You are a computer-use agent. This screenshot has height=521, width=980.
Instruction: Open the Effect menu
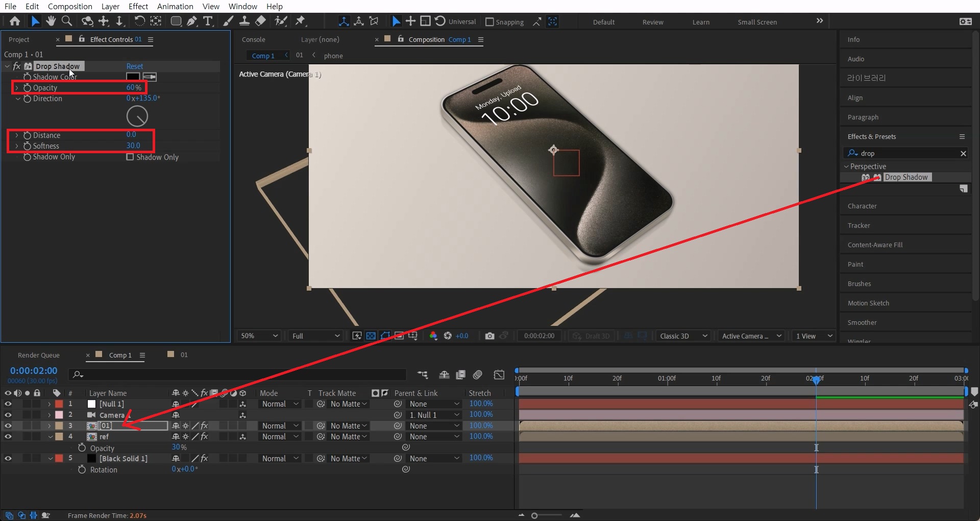pyautogui.click(x=138, y=6)
